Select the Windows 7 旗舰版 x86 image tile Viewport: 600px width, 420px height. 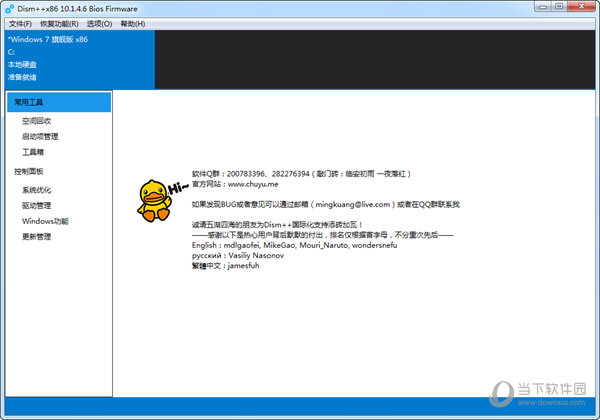click(x=80, y=60)
